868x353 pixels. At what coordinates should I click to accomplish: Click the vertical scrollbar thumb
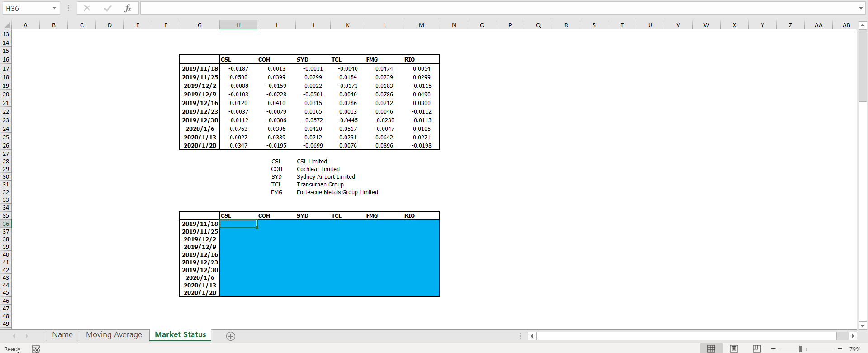coord(863,210)
